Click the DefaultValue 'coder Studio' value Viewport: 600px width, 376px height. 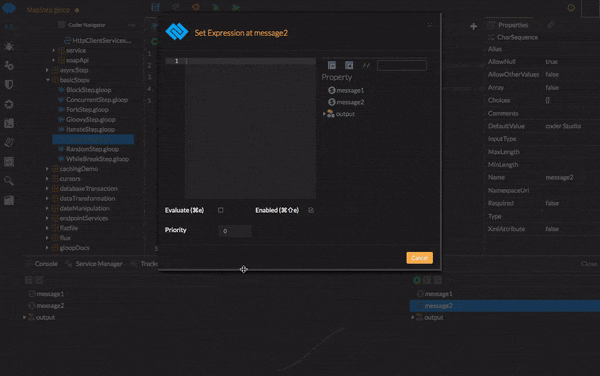(x=563, y=126)
